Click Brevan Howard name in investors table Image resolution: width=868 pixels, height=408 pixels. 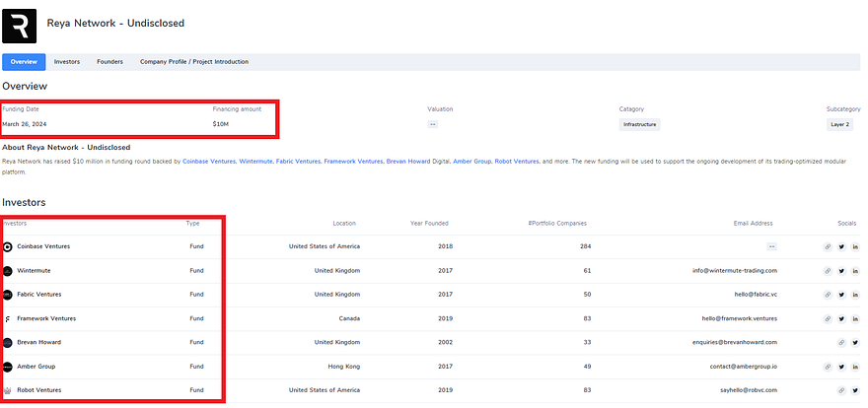[x=39, y=343]
